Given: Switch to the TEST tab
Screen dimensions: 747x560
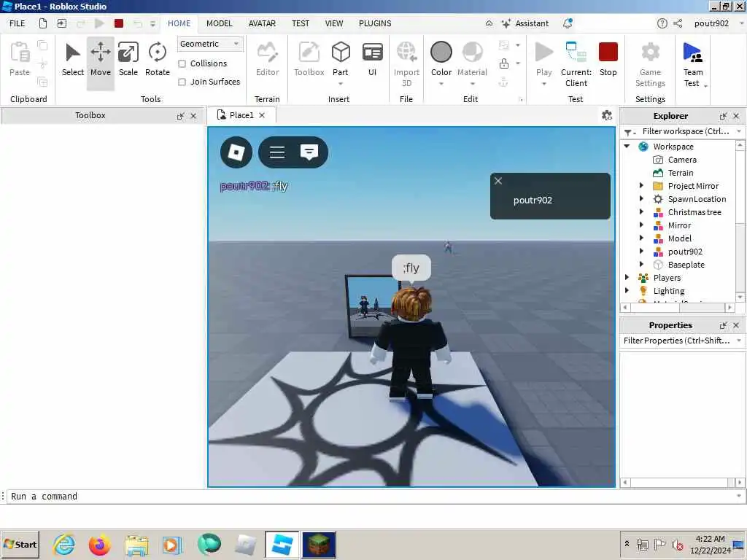Looking at the screenshot, I should 301,23.
